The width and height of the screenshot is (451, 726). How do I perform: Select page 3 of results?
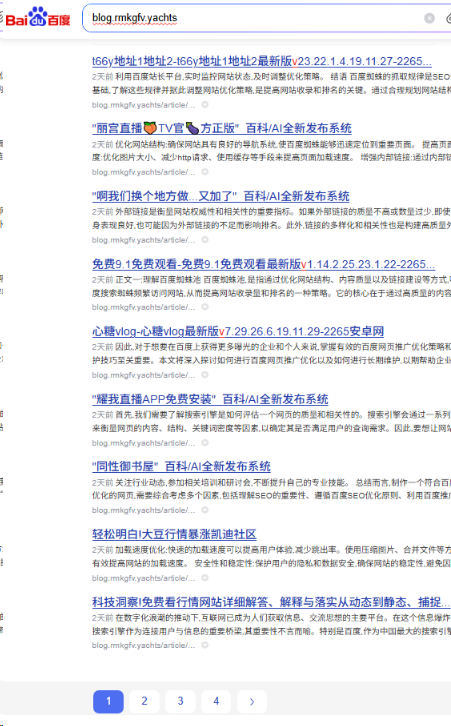click(180, 701)
